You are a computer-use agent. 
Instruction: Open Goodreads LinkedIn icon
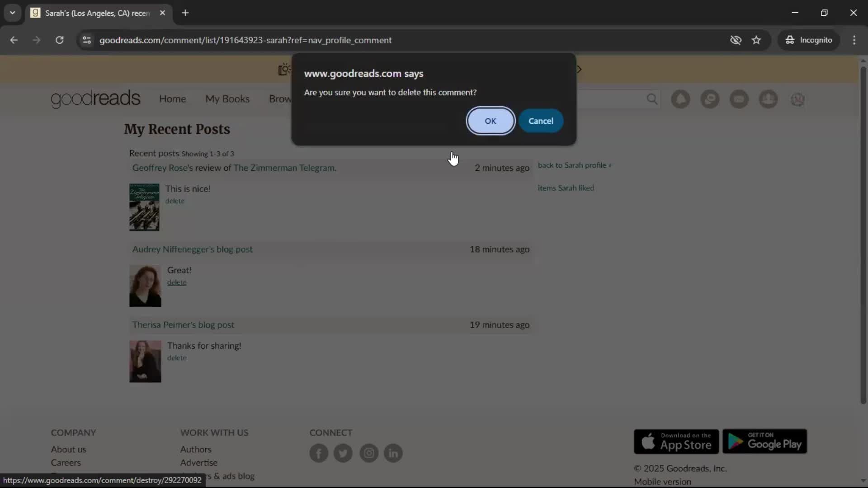tap(393, 453)
